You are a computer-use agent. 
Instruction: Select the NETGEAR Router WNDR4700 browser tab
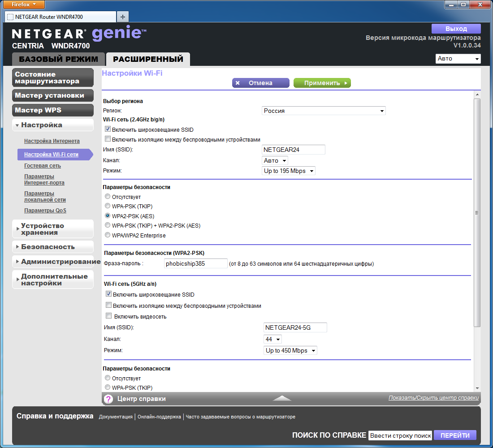[x=61, y=17]
